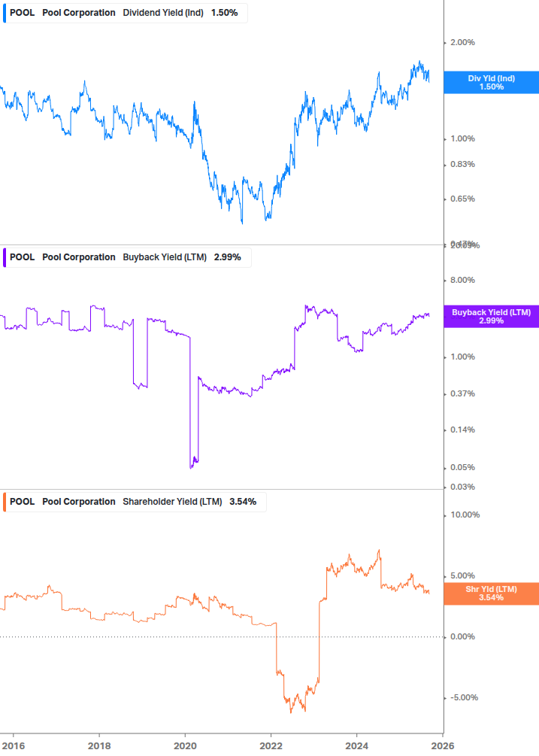Click the 2.00% tick on the dividend yield axis
This screenshot has width=539, height=756.
tap(462, 43)
